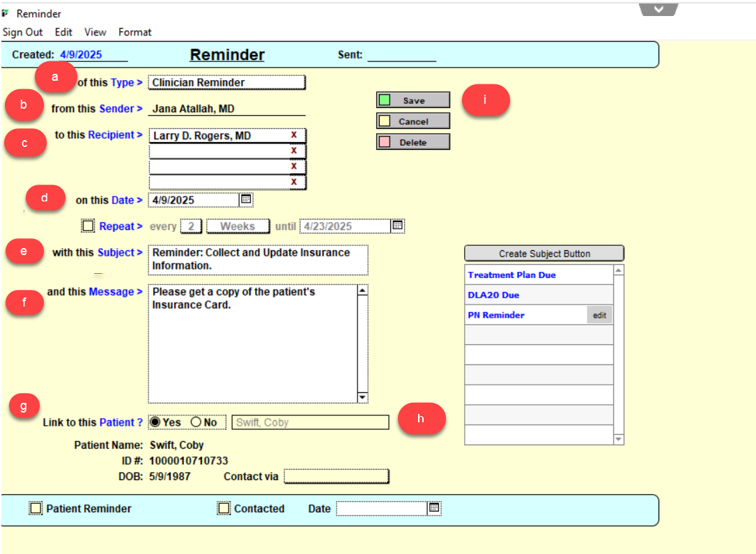Select No for Link to this Patient
Screen dimensions: 756x554
click(x=196, y=422)
